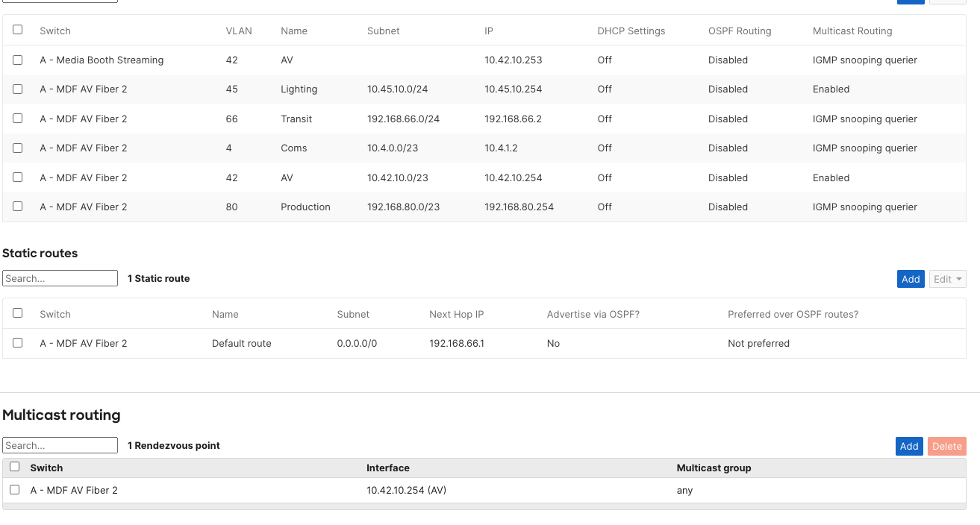Check the Default route row checkbox
Viewport: 980px width, 525px height.
(17, 343)
